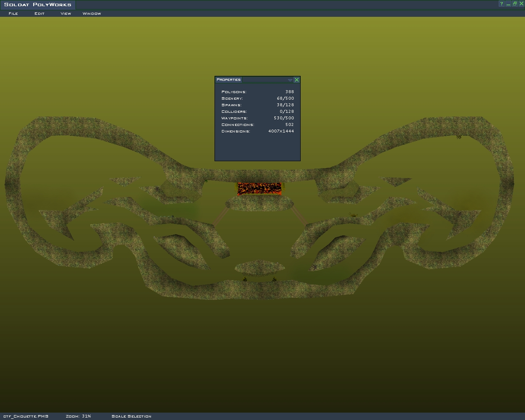Click the help question mark icon

click(501, 4)
